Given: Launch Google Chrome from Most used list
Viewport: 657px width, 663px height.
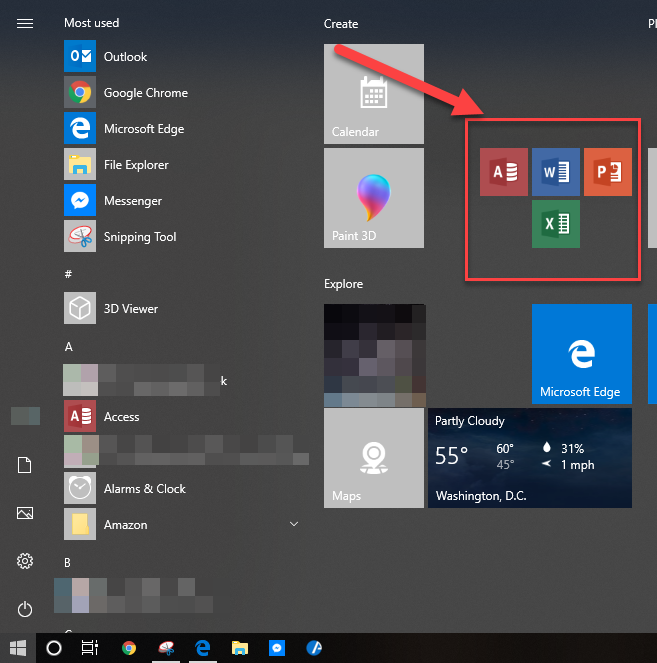Looking at the screenshot, I should click(x=145, y=93).
